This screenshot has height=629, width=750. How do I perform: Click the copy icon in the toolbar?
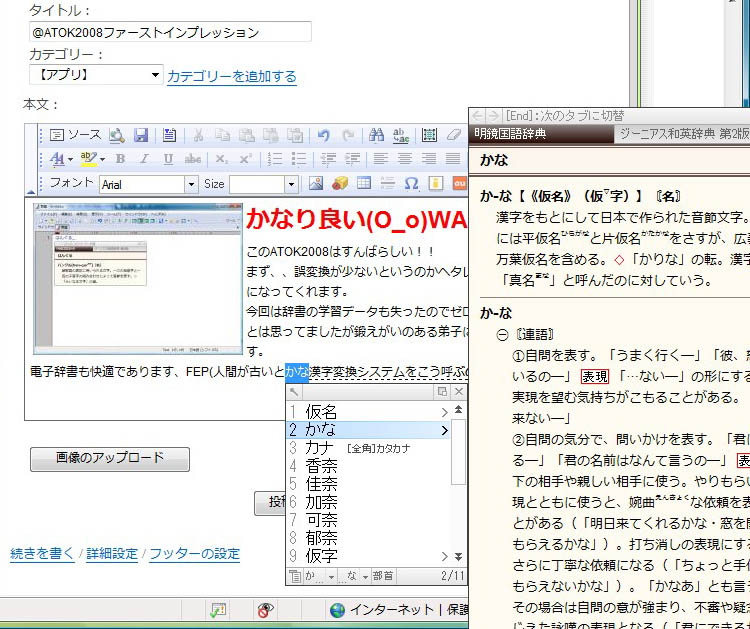(x=222, y=135)
